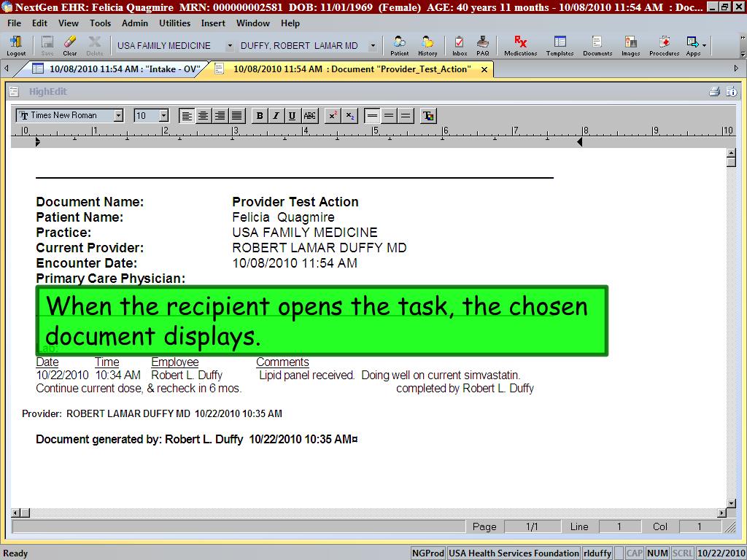Click the info icon in HighEdit header
Image resolution: width=747 pixels, height=560 pixels.
pos(731,91)
